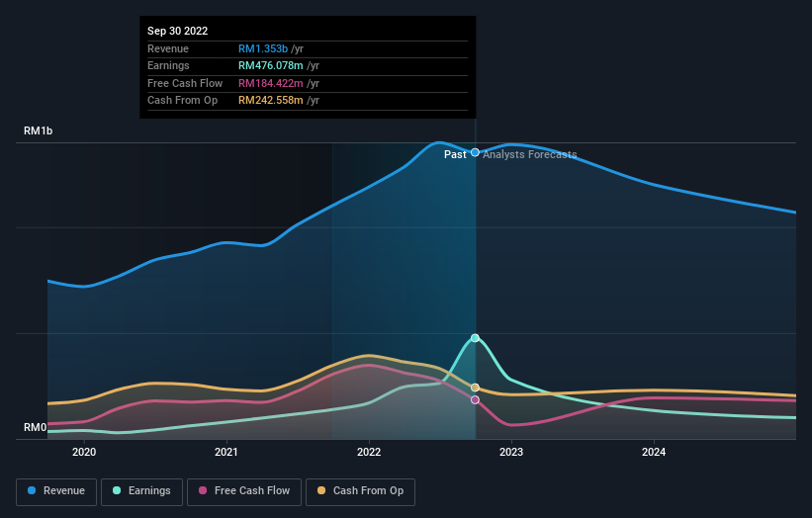Click the orange Cash From Op legend dot

pyautogui.click(x=321, y=490)
